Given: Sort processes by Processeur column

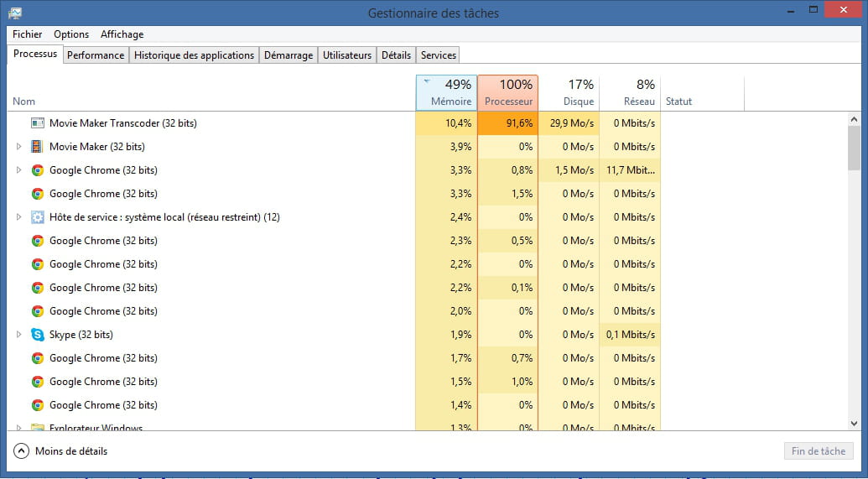Looking at the screenshot, I should [507, 92].
